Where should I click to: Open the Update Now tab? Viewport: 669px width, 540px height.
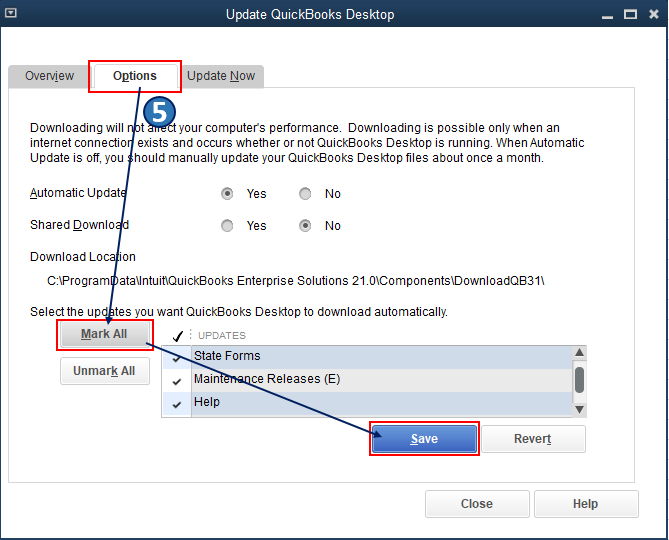click(221, 76)
